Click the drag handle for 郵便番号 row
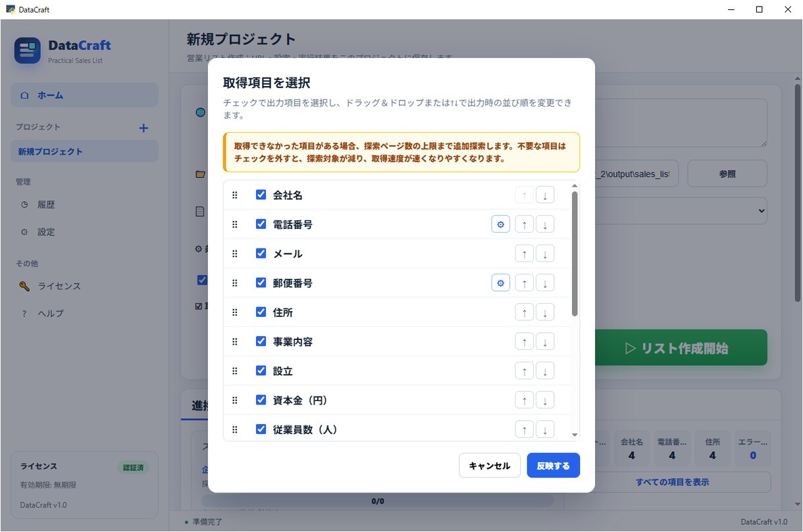Screen dimensions: 803x532 coord(235,283)
